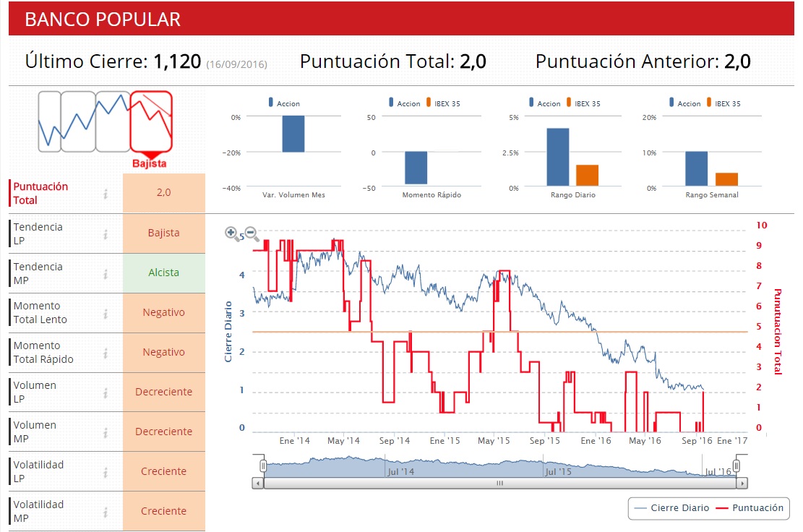Click the left arrow of navigator scrollbar
Screen dimensions: 803x532
(x=258, y=483)
